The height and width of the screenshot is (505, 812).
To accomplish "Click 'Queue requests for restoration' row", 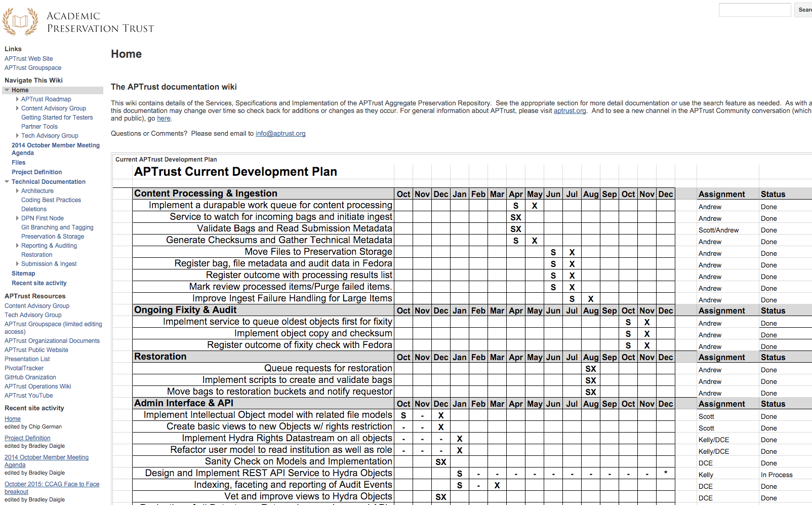I will pos(328,368).
